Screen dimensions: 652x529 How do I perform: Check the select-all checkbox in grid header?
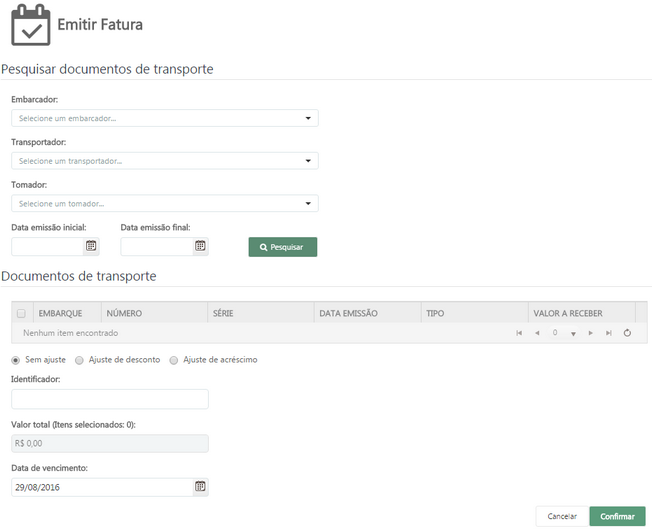point(21,314)
